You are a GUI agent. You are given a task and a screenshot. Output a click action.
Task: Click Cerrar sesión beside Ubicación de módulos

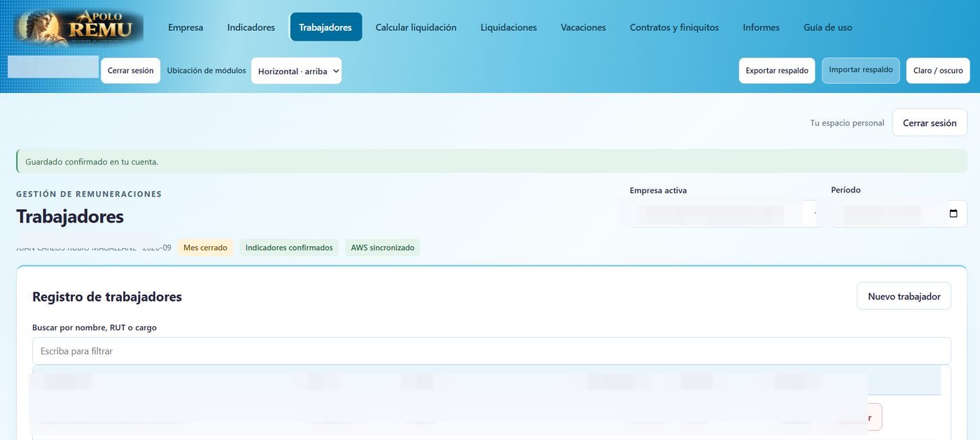pyautogui.click(x=131, y=71)
